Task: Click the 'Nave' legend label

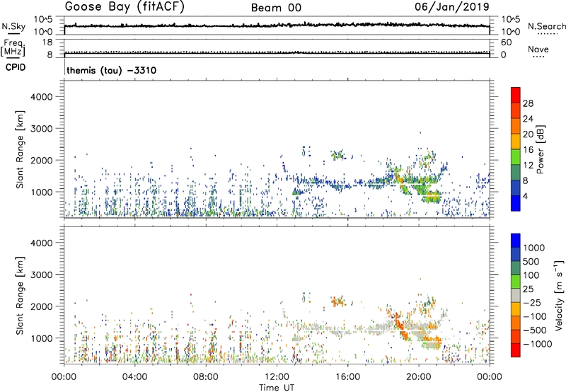Action: click(x=538, y=49)
